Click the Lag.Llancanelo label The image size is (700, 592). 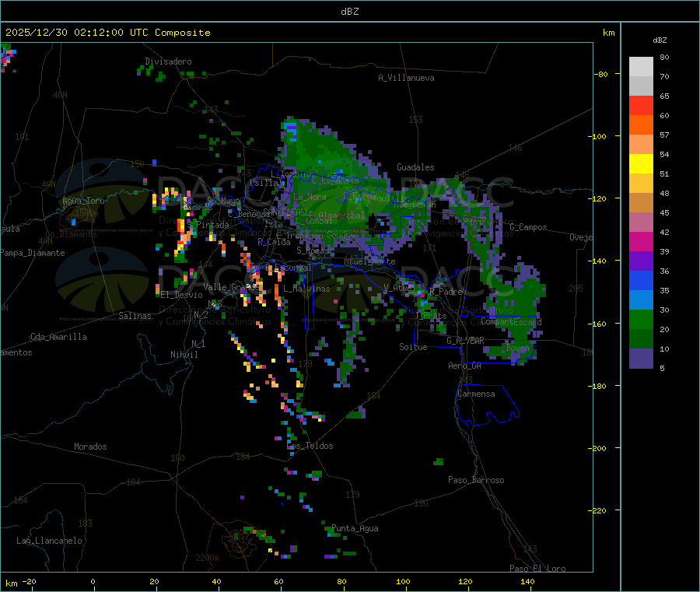[50, 541]
